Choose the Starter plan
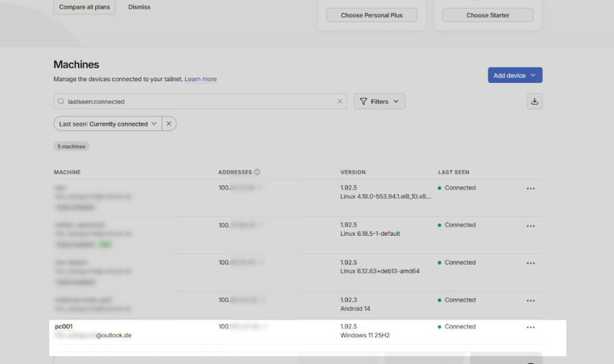614x364 pixels. click(x=487, y=15)
